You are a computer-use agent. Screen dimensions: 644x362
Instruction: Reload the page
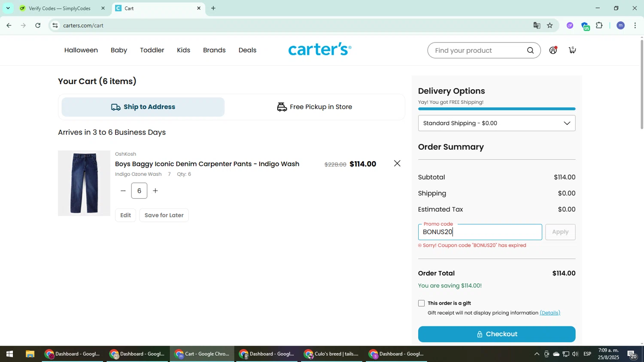pyautogui.click(x=38, y=26)
